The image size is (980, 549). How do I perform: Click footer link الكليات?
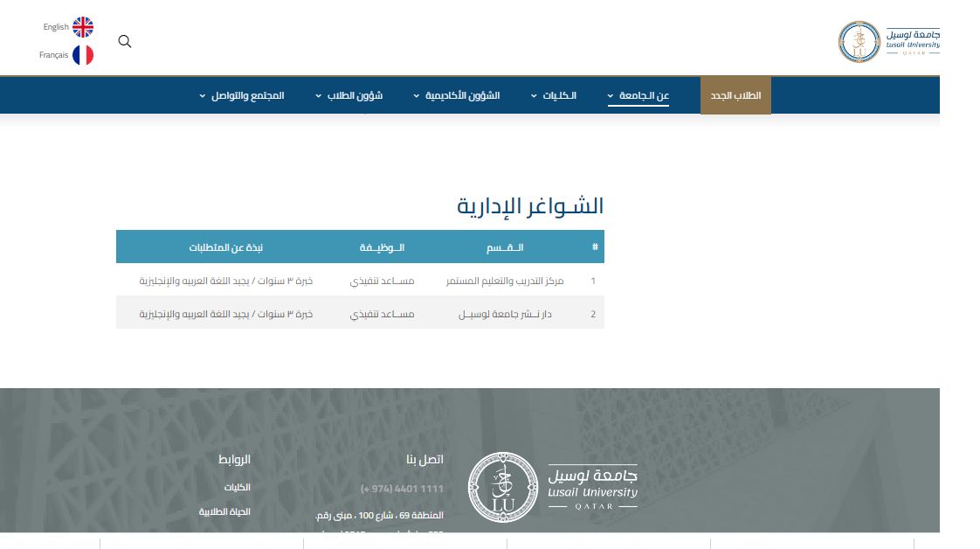(x=237, y=488)
